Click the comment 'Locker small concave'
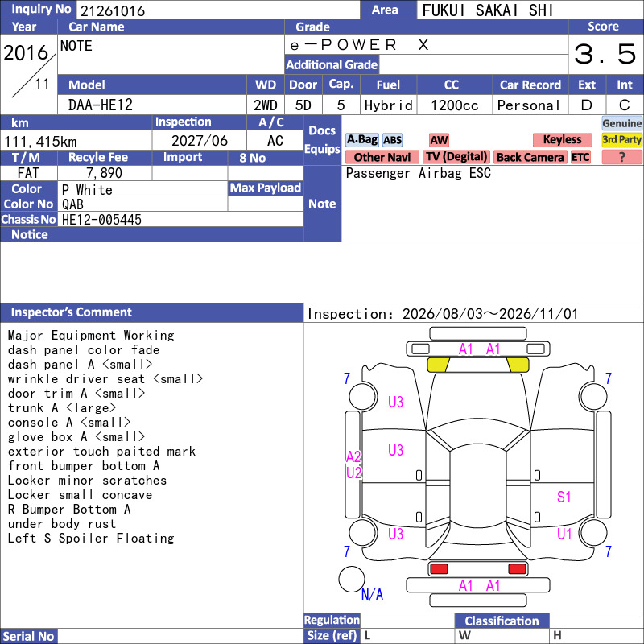Viewport: 644px width, 644px height. (80, 495)
